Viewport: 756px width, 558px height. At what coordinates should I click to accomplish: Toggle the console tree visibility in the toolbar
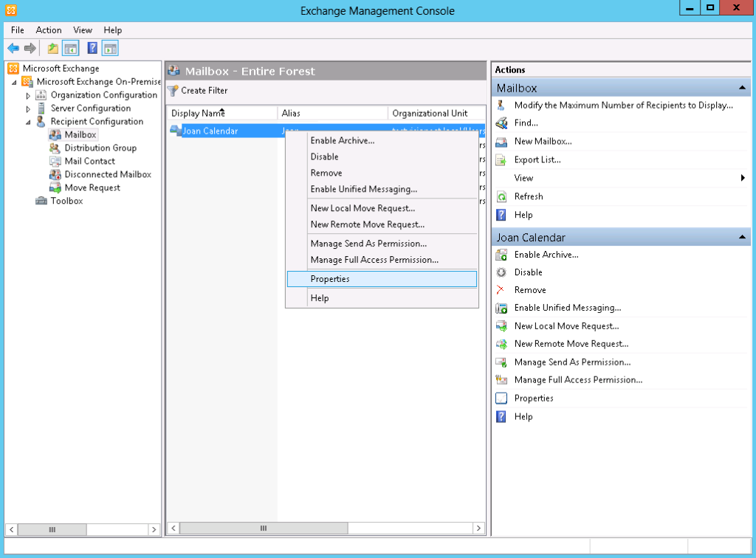[x=69, y=48]
